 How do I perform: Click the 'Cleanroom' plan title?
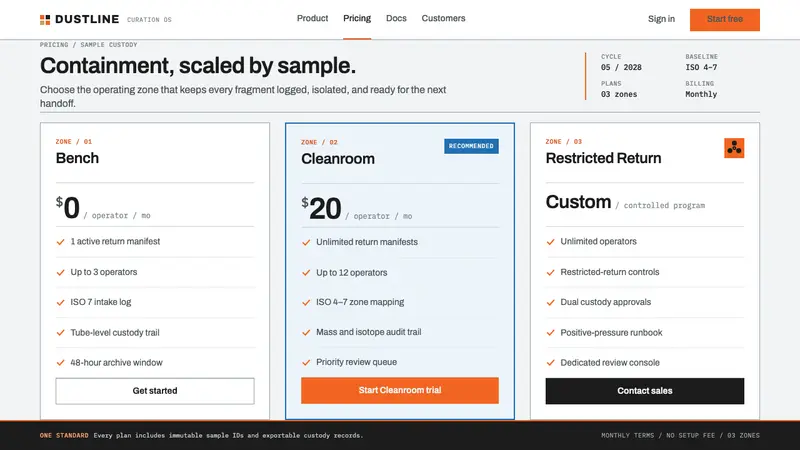click(338, 159)
